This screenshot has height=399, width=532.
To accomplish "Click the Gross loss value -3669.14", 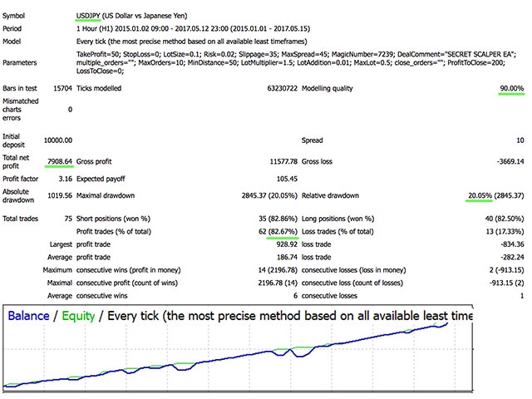I will (x=510, y=161).
